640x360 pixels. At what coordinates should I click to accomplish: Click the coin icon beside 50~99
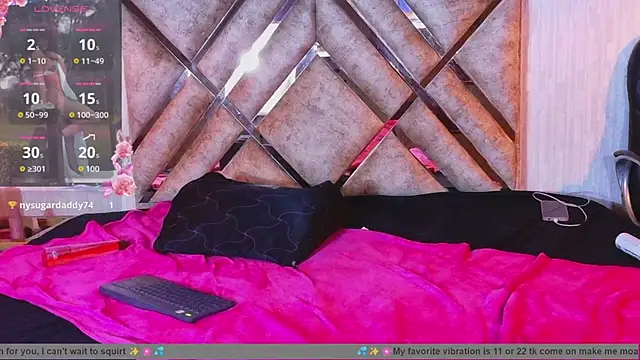pos(20,115)
